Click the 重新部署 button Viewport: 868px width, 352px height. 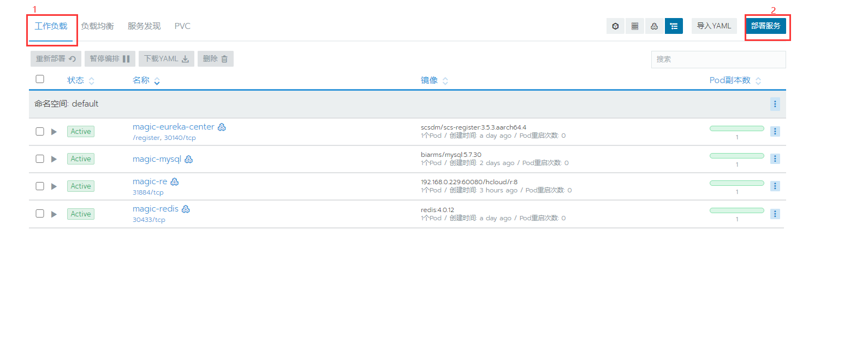pos(56,59)
